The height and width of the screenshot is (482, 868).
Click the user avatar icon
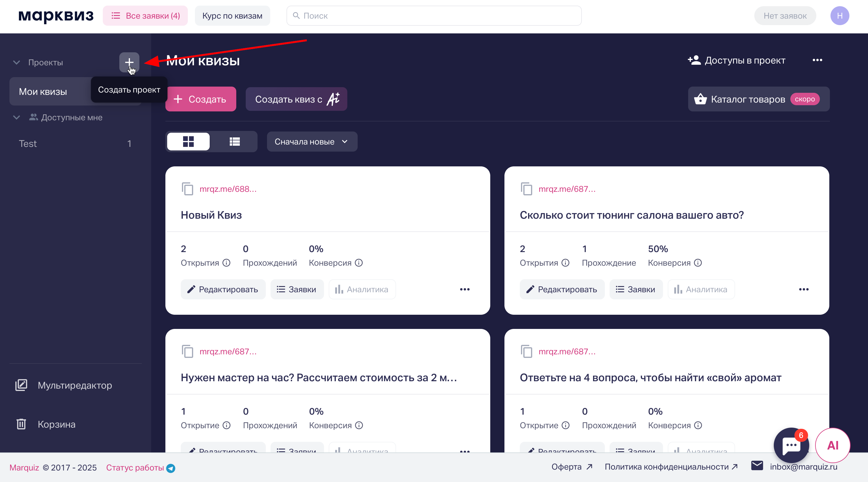[839, 16]
